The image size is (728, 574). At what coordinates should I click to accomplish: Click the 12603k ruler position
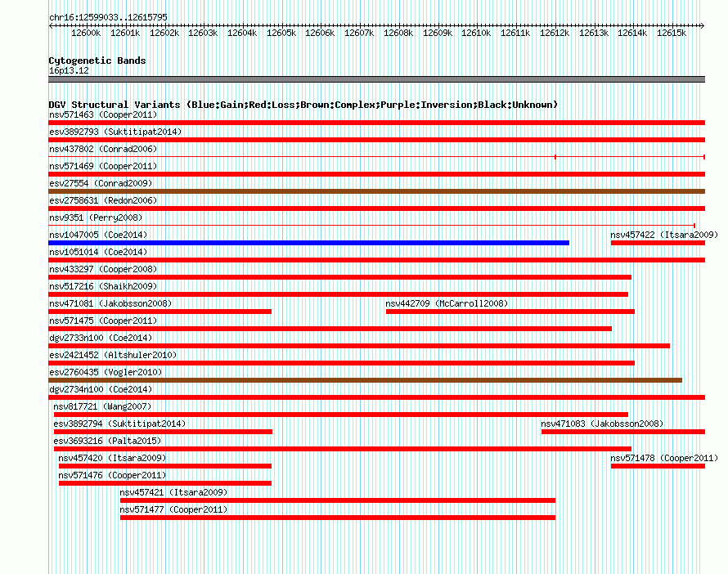click(203, 33)
